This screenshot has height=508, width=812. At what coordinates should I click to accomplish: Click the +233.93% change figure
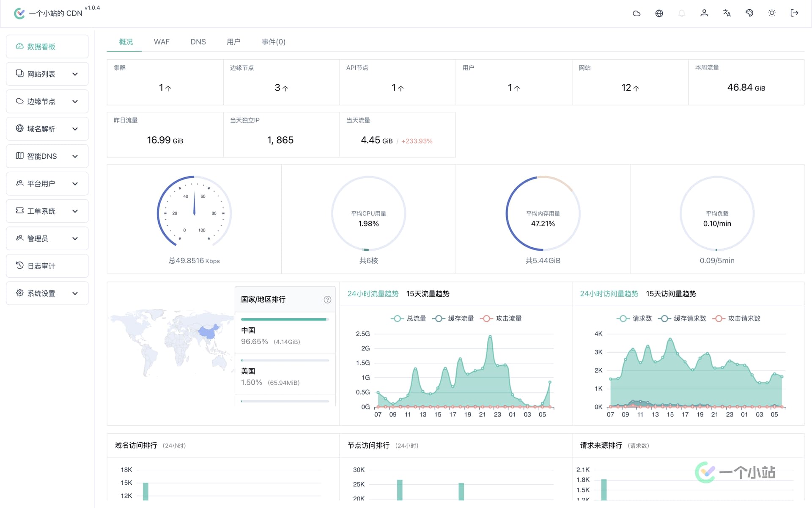tap(417, 141)
